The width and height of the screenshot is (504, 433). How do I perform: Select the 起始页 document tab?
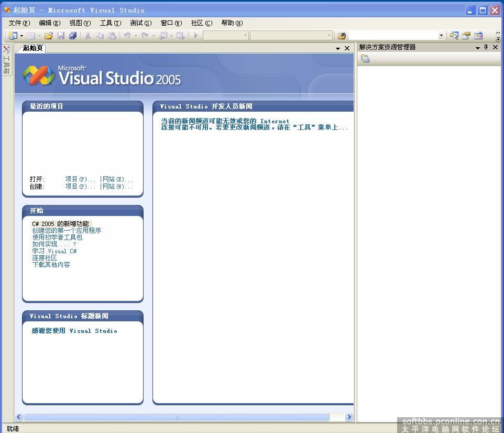tap(32, 48)
